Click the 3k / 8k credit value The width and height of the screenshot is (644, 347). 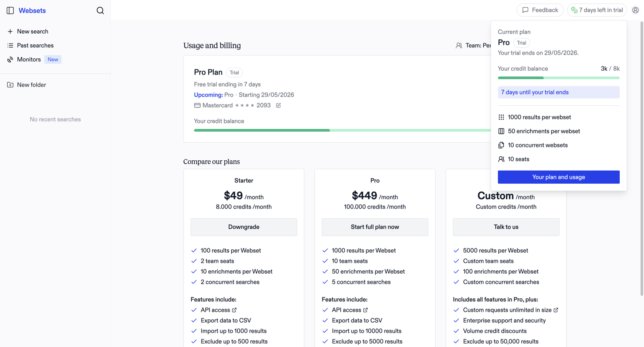coord(610,69)
